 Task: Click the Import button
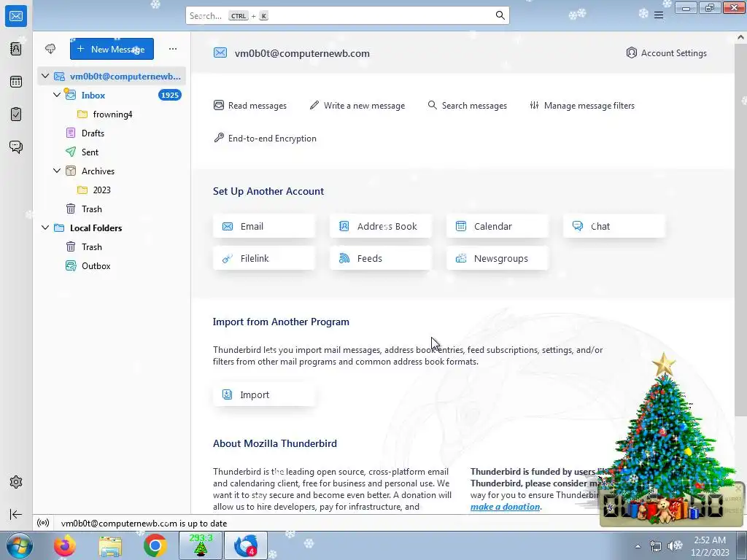tap(264, 394)
